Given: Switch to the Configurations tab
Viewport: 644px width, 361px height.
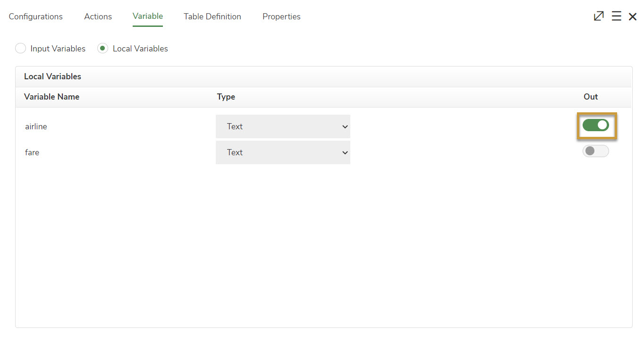Looking at the screenshot, I should click(36, 17).
